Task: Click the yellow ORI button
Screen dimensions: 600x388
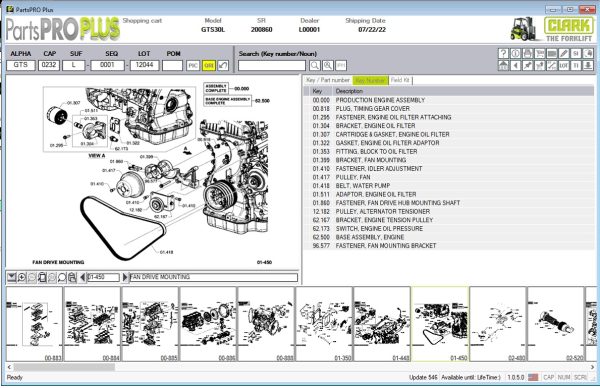Action: tap(209, 65)
